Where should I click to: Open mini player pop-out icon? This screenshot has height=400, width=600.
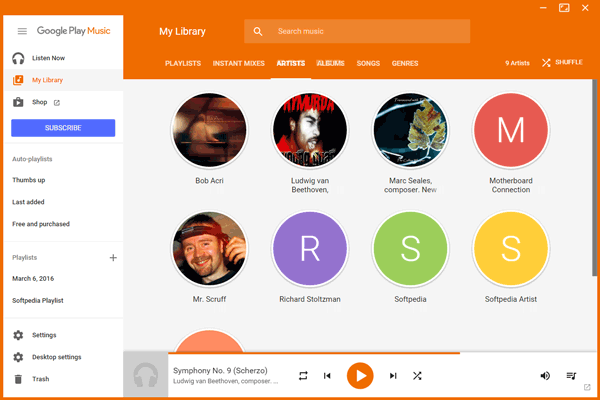point(587,387)
